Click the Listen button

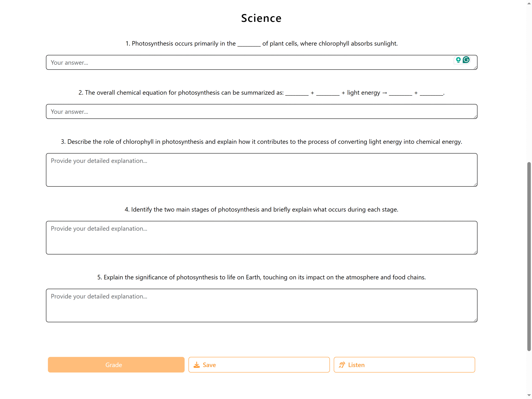[x=404, y=364]
